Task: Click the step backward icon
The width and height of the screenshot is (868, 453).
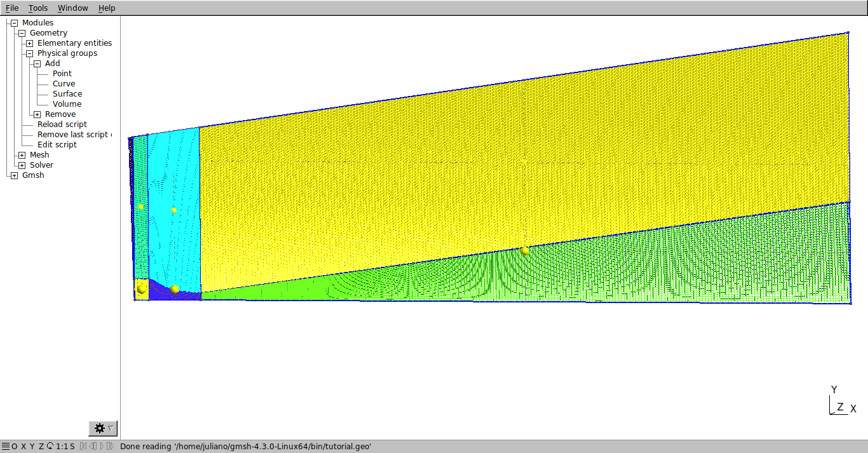Action: [x=92, y=447]
